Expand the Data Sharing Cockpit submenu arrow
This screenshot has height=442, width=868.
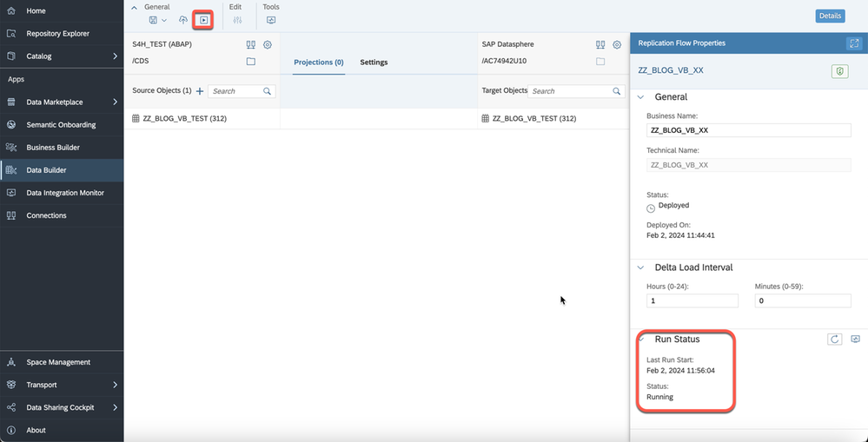pos(116,408)
